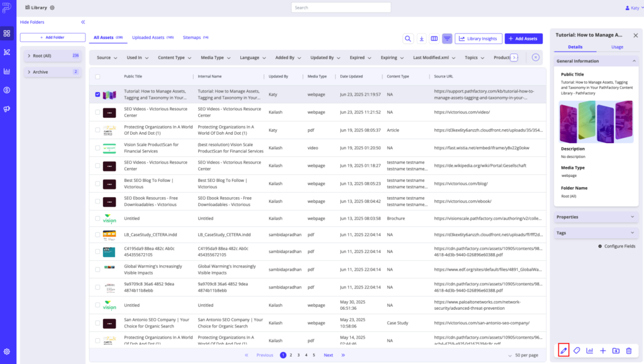Check the Vision Scale ProductScan row checkbox

tap(97, 147)
